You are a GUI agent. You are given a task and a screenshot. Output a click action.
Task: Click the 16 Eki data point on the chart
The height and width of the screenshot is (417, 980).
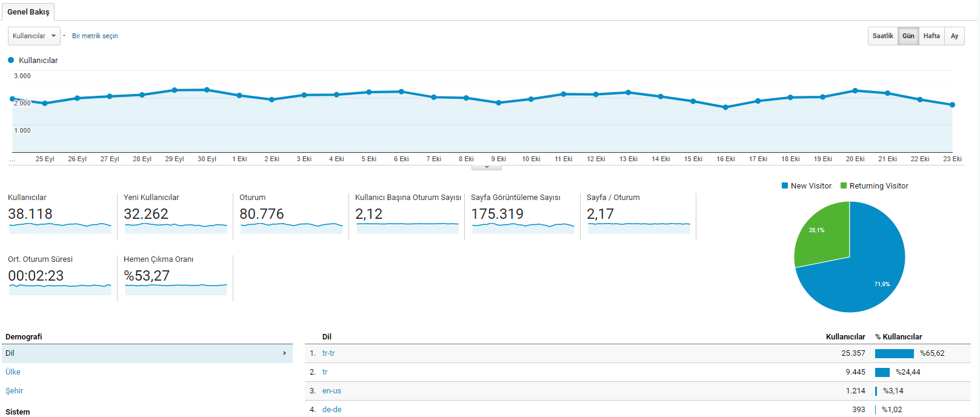pos(725,107)
